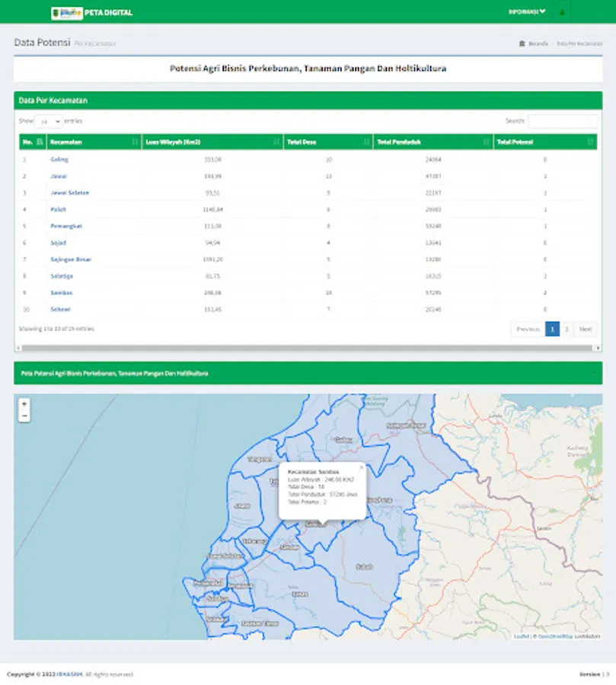This screenshot has height=685, width=616.
Task: Zoom out of the map with minus button
Action: point(24,416)
